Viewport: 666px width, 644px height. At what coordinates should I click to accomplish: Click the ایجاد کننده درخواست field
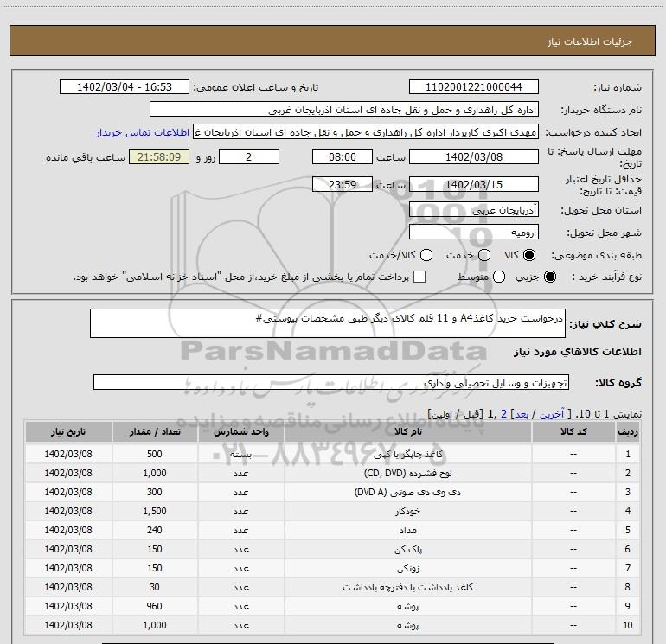coord(366,131)
